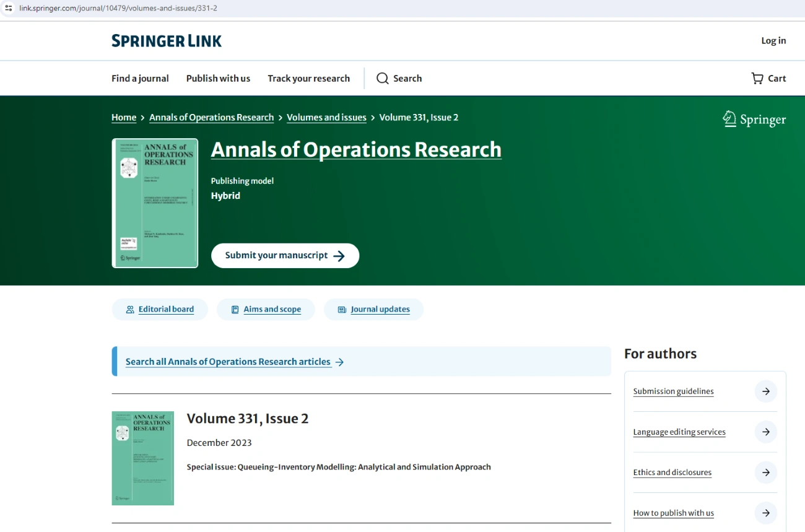
Task: Click the arrow beside How to publish with us
Action: [x=766, y=513]
